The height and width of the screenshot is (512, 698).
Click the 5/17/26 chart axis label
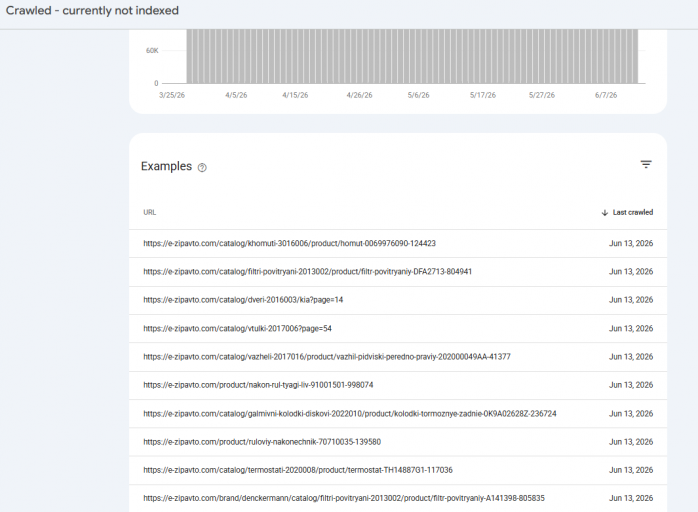click(483, 95)
